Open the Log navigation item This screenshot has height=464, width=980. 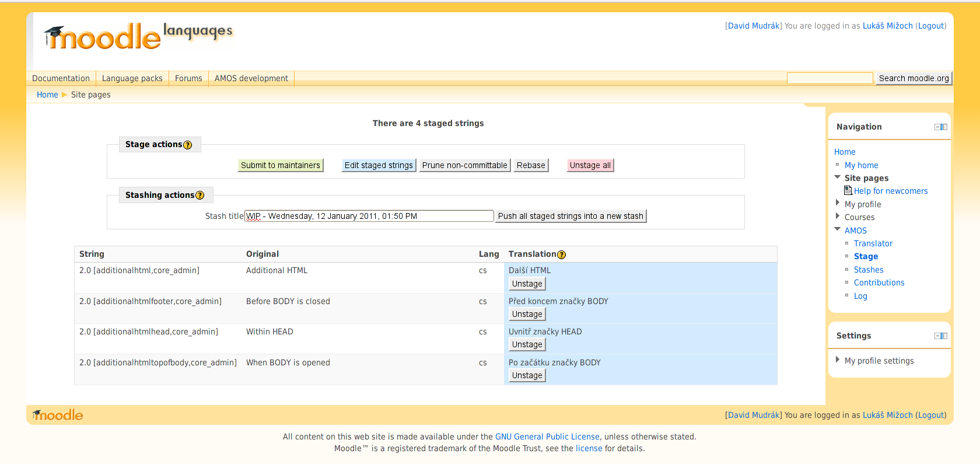860,296
